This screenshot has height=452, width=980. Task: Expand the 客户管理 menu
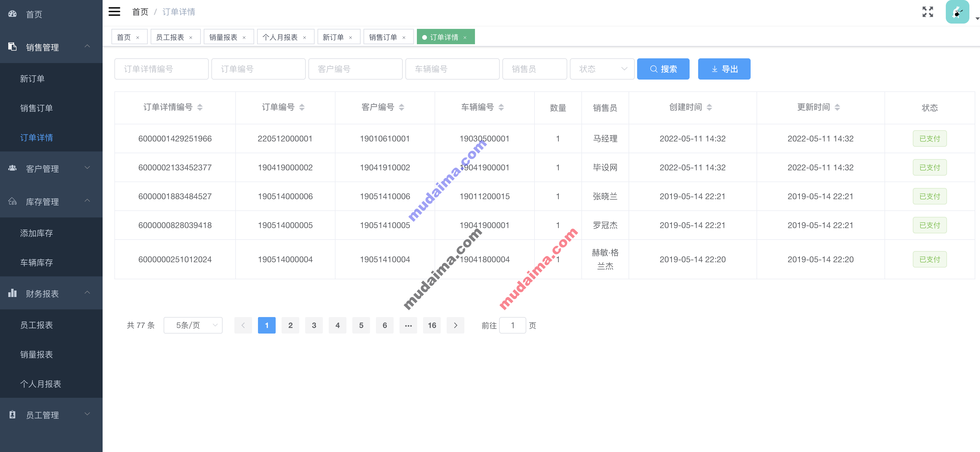87,168
